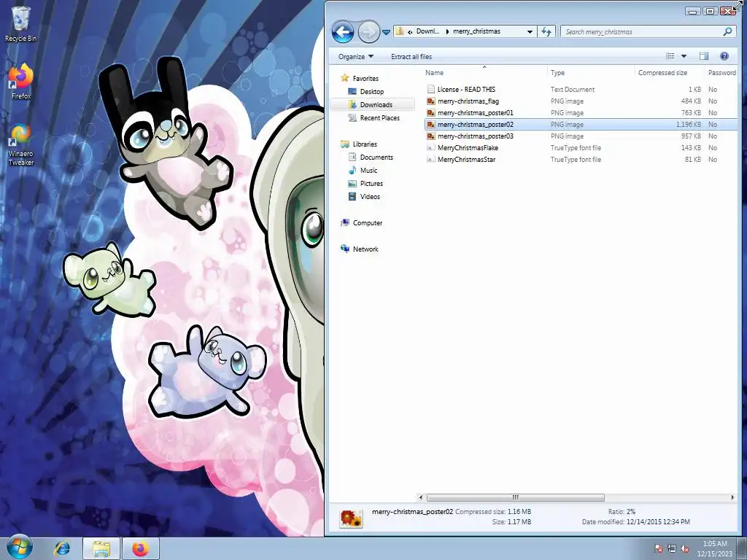Sort by the Compressed size column
This screenshot has height=560, width=747.
click(670, 72)
